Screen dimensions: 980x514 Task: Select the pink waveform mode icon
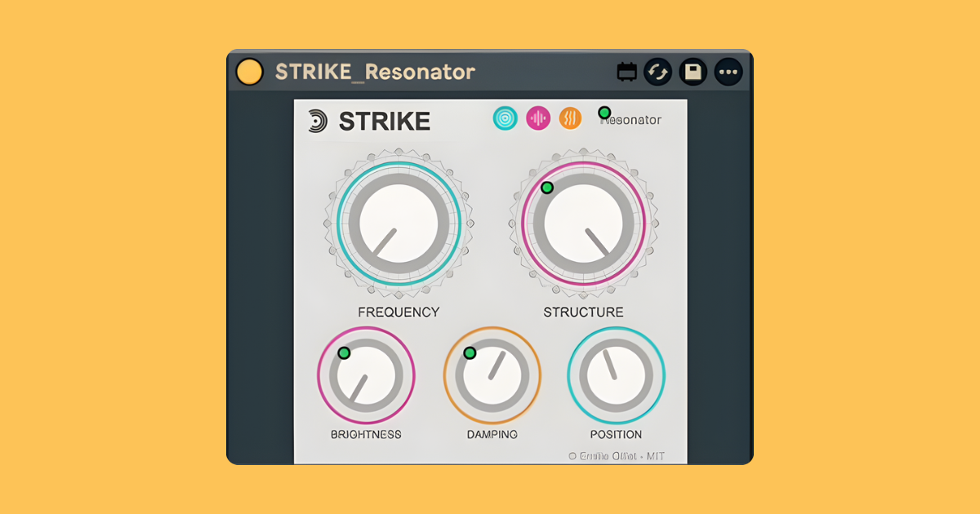pos(537,118)
